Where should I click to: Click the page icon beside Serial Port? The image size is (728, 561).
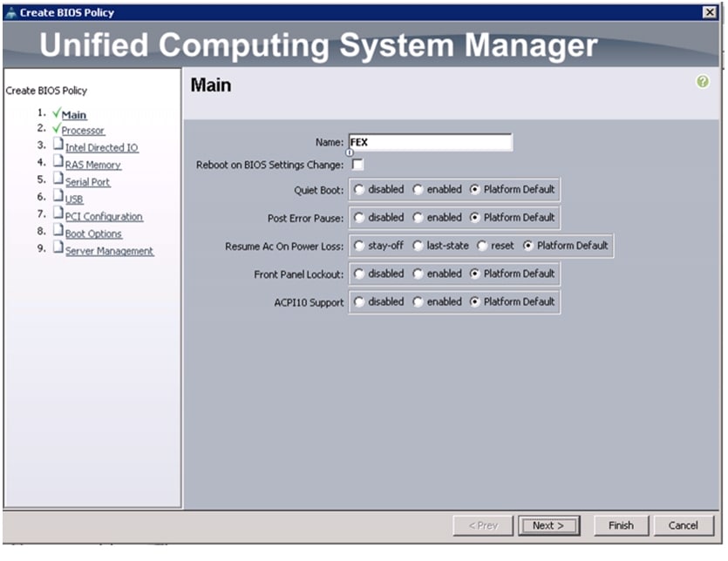tap(58, 179)
